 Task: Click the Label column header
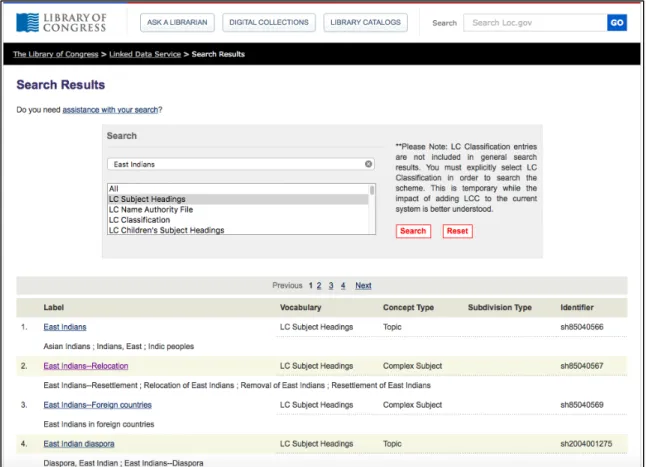tap(54, 307)
